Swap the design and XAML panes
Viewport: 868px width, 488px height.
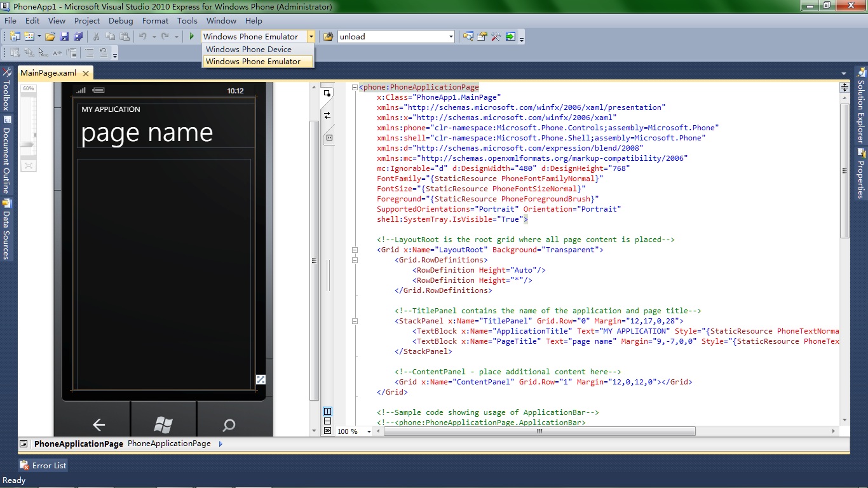327,115
